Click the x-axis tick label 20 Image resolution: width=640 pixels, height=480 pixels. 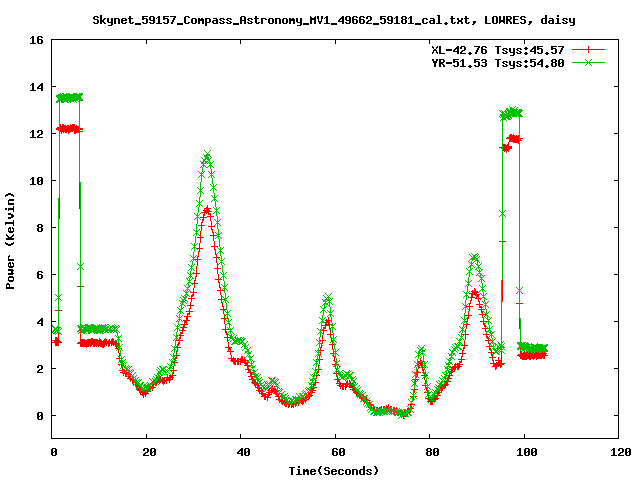click(x=149, y=452)
